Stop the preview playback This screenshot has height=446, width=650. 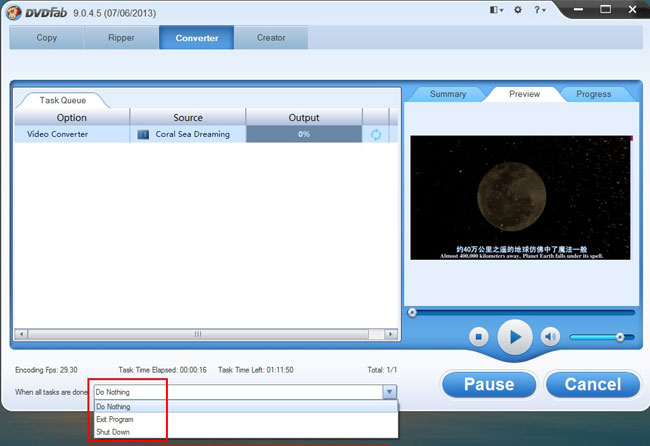(478, 337)
